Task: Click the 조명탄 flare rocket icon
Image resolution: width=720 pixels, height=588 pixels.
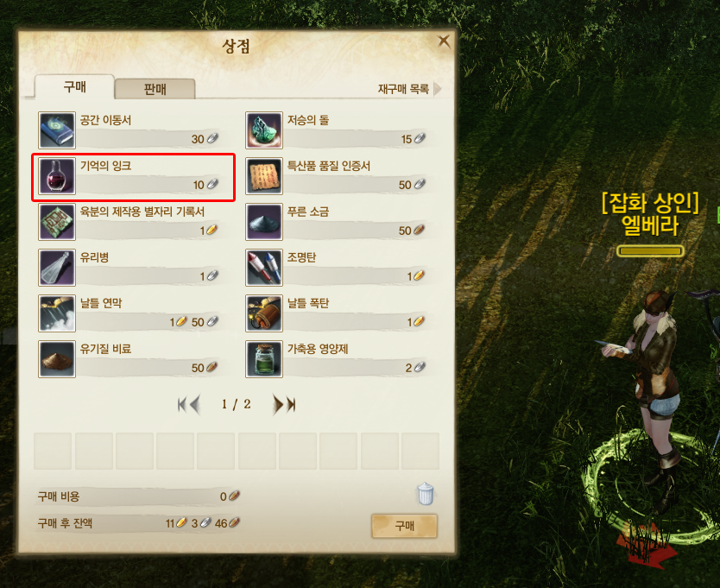Action: [264, 268]
